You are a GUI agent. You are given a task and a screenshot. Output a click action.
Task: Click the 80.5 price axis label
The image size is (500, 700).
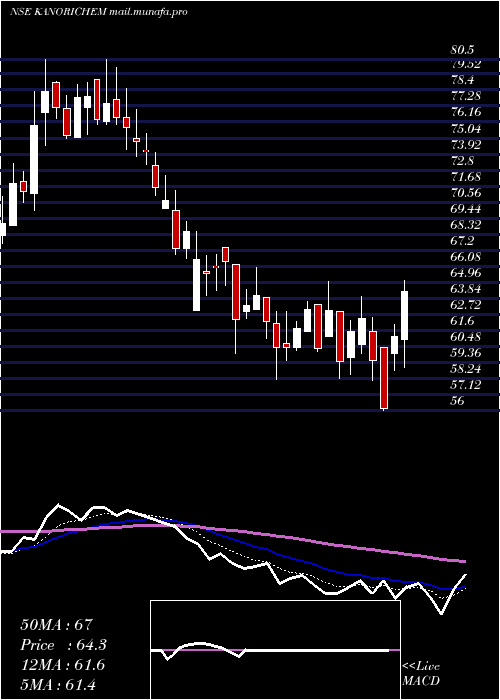[463, 50]
